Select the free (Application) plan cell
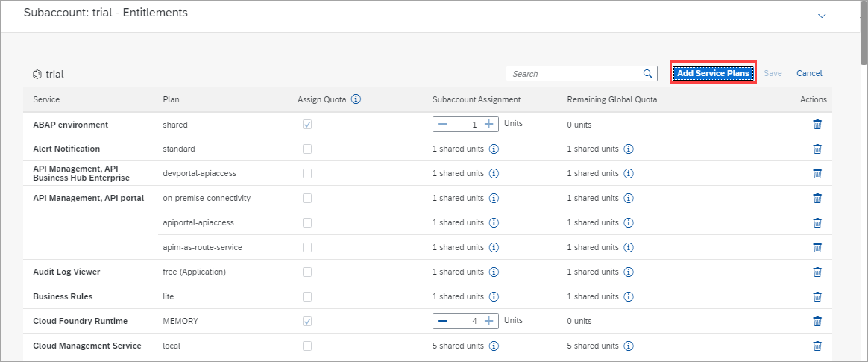This screenshot has width=868, height=362. pyautogui.click(x=195, y=272)
